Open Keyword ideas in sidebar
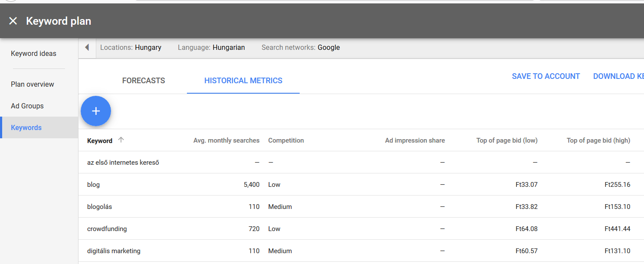The height and width of the screenshot is (264, 644). [33, 53]
